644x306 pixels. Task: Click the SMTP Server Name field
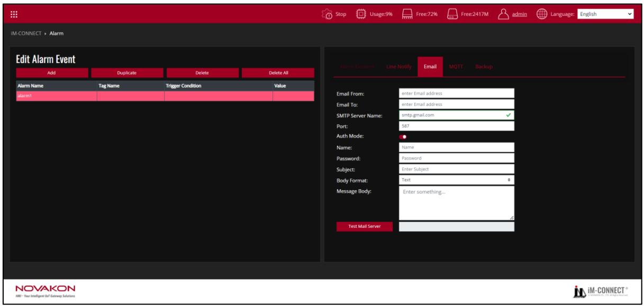(457, 115)
